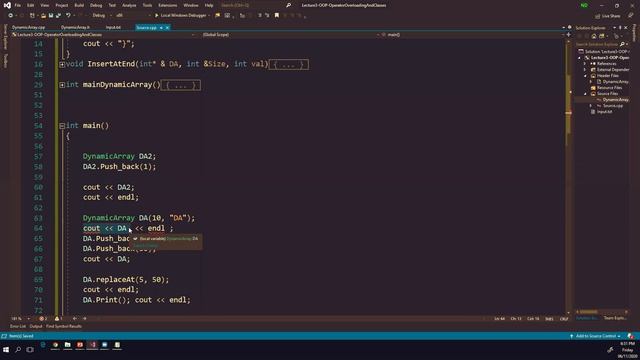Click the Solution Explorer home icon
The width and height of the screenshot is (640, 360).
(x=594, y=36)
